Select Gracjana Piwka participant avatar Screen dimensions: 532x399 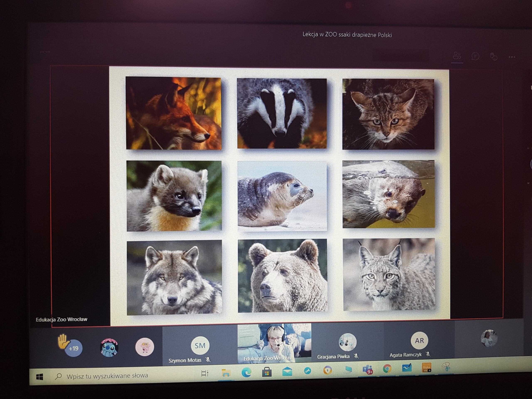coord(347,342)
